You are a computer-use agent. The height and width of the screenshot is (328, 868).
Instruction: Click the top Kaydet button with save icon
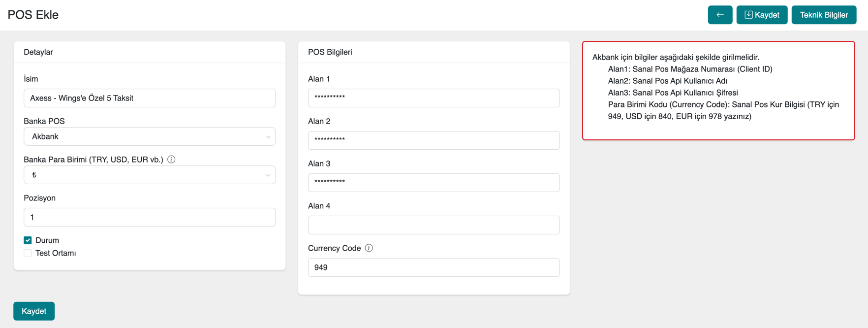point(761,15)
